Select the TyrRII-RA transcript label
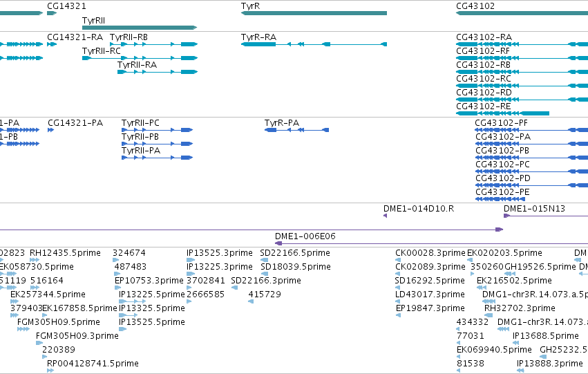The image size is (588, 374). [137, 65]
